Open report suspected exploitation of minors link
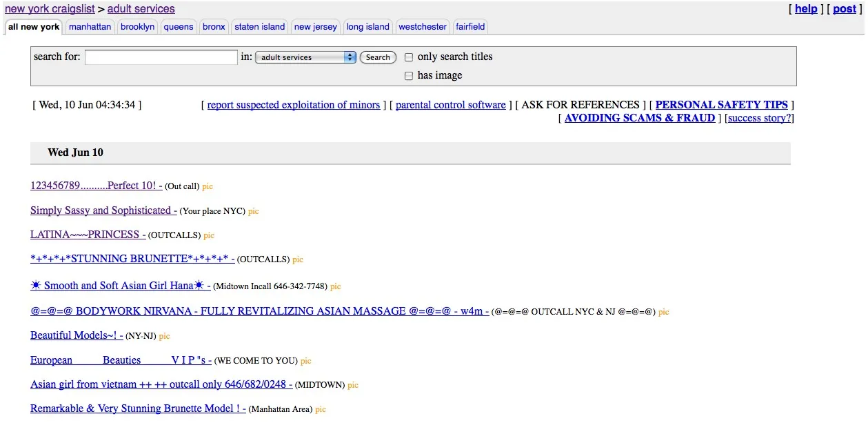 click(x=294, y=105)
